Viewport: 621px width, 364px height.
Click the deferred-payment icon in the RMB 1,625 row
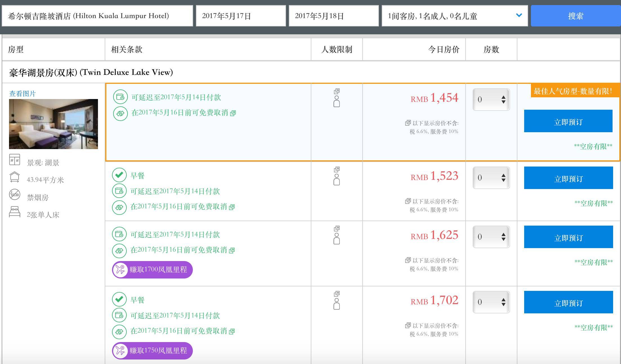coord(119,234)
